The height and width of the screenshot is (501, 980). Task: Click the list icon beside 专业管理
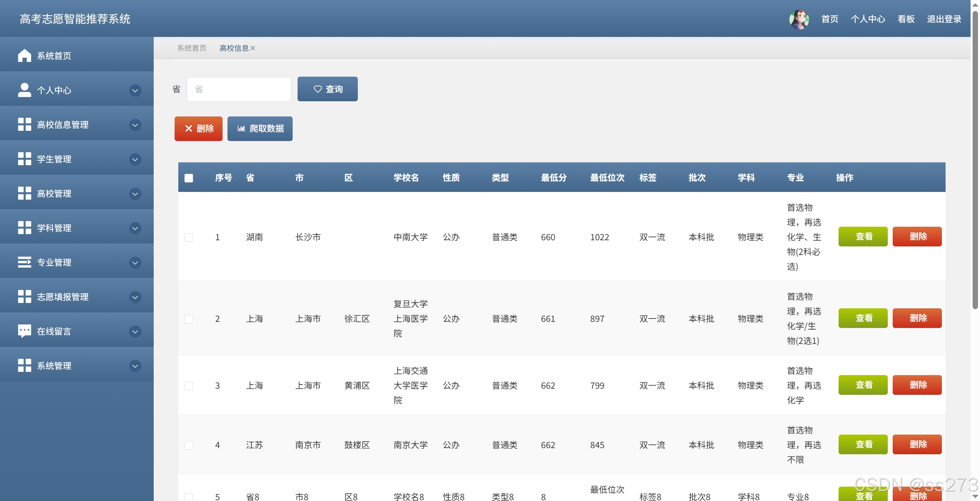pos(25,262)
